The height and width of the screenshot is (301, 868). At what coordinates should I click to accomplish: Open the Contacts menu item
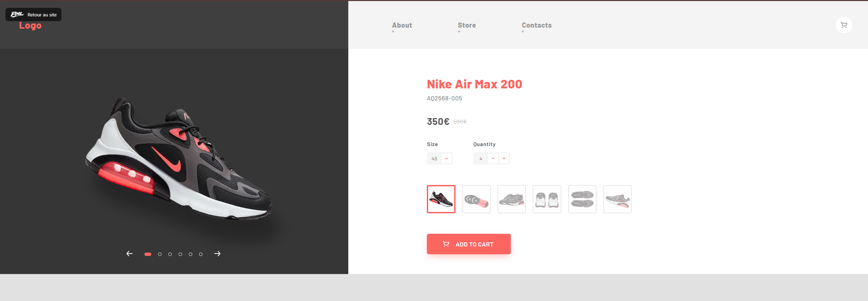click(x=536, y=25)
